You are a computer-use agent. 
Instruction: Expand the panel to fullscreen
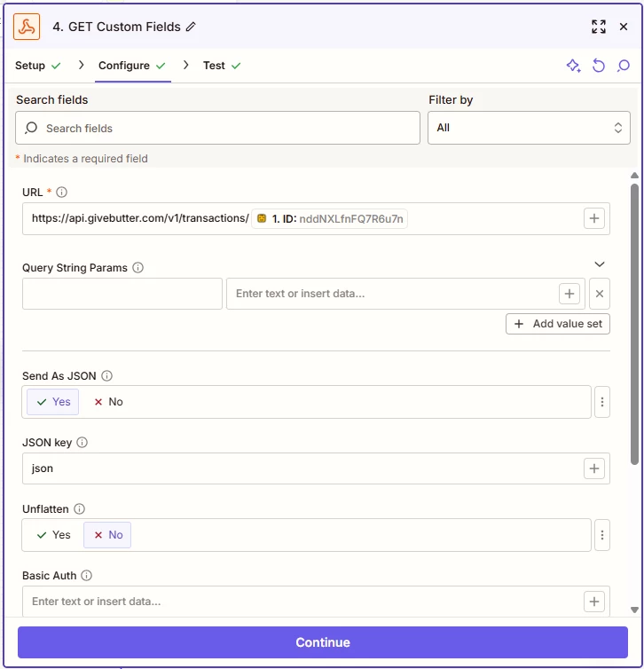tap(599, 27)
